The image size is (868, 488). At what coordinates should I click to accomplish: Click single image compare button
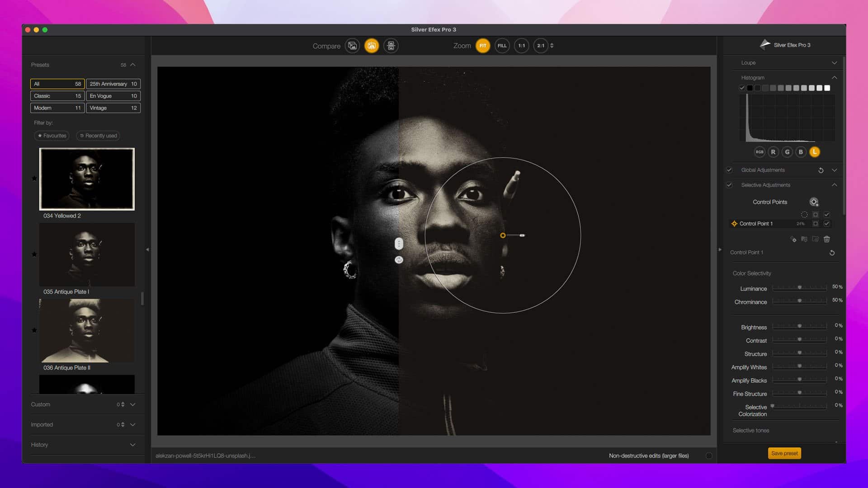(352, 46)
